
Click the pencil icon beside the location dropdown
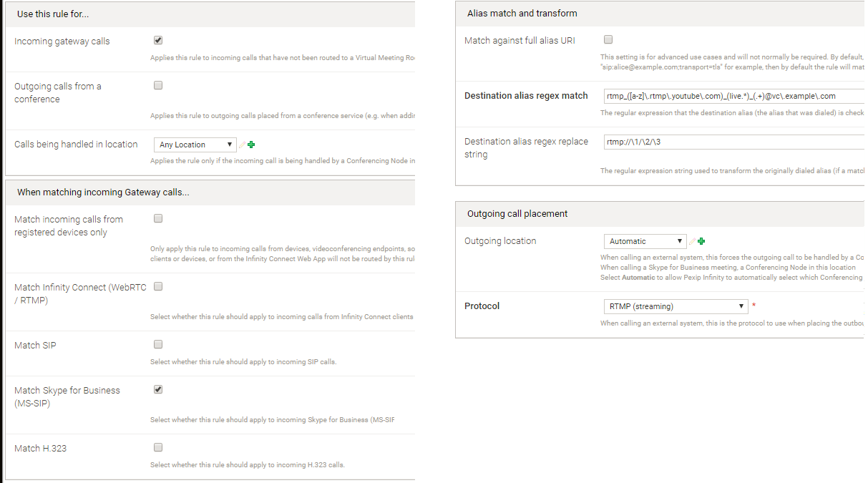point(243,144)
